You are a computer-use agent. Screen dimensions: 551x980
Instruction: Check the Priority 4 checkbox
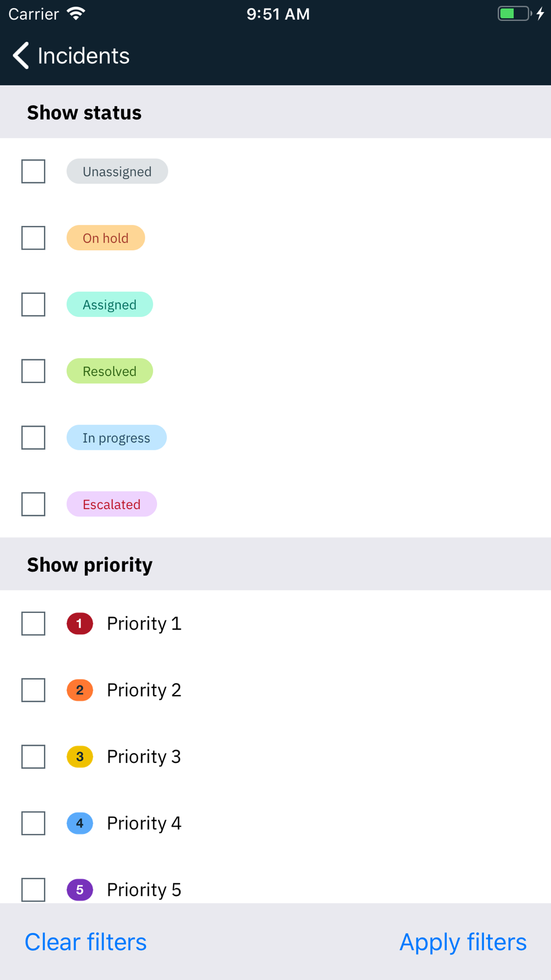pos(34,823)
